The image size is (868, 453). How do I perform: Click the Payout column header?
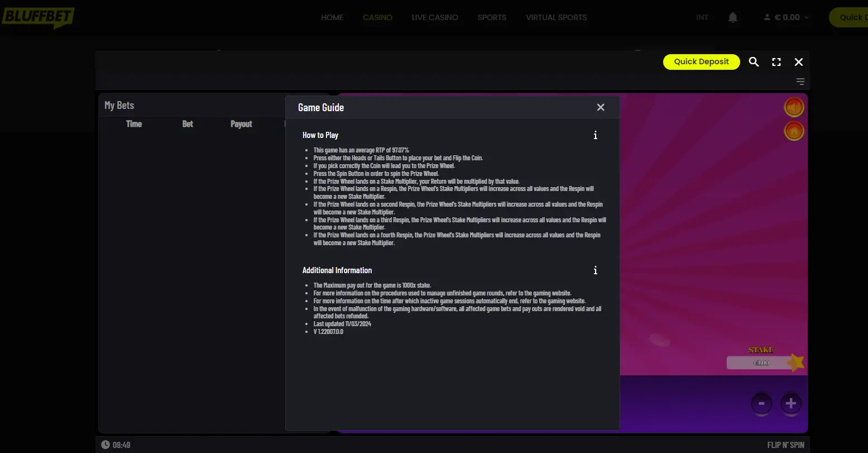(x=242, y=124)
